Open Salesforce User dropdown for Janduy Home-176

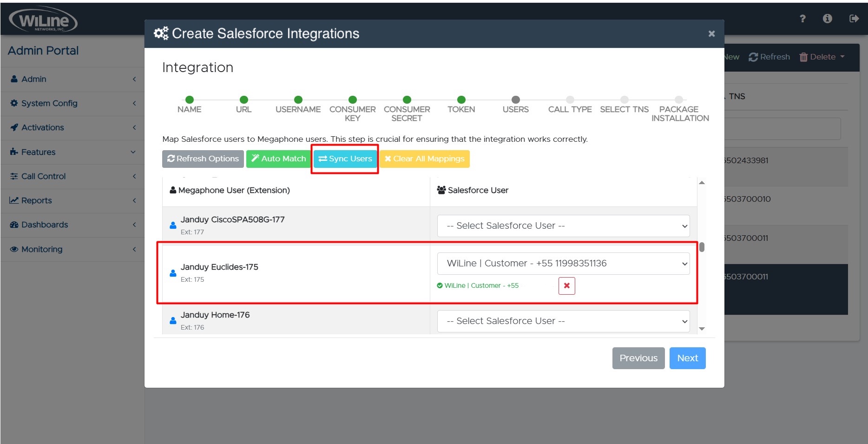pos(563,321)
